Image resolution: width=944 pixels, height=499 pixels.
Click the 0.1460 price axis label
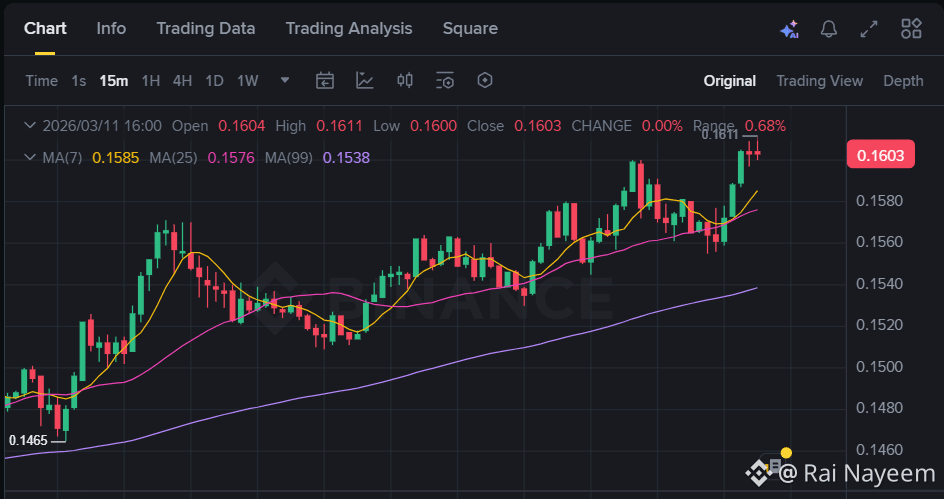pos(880,450)
